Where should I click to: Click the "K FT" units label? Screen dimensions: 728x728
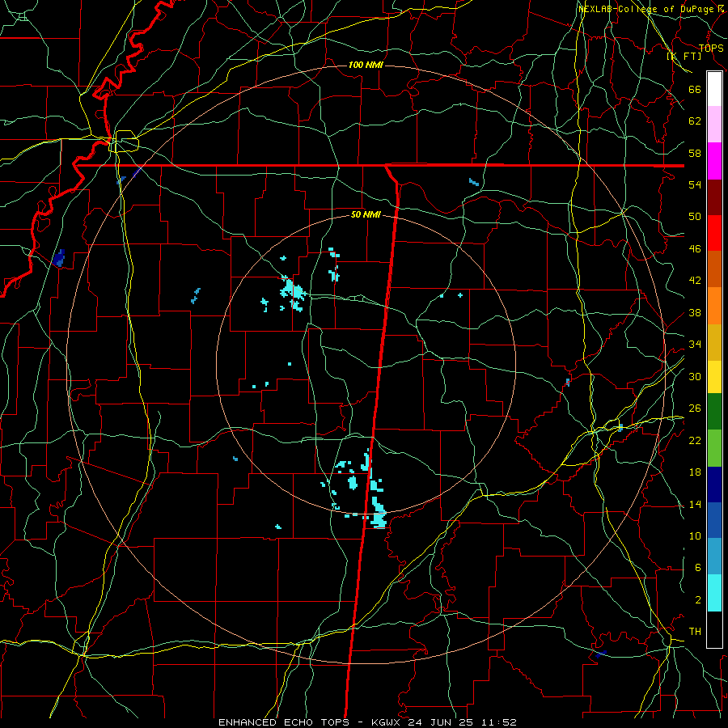click(684, 56)
